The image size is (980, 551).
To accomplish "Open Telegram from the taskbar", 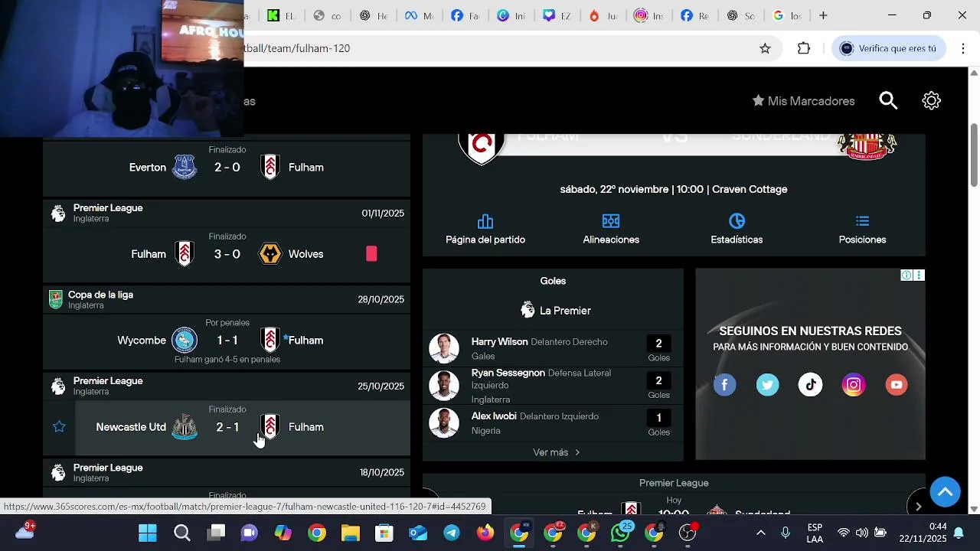I will point(452,533).
